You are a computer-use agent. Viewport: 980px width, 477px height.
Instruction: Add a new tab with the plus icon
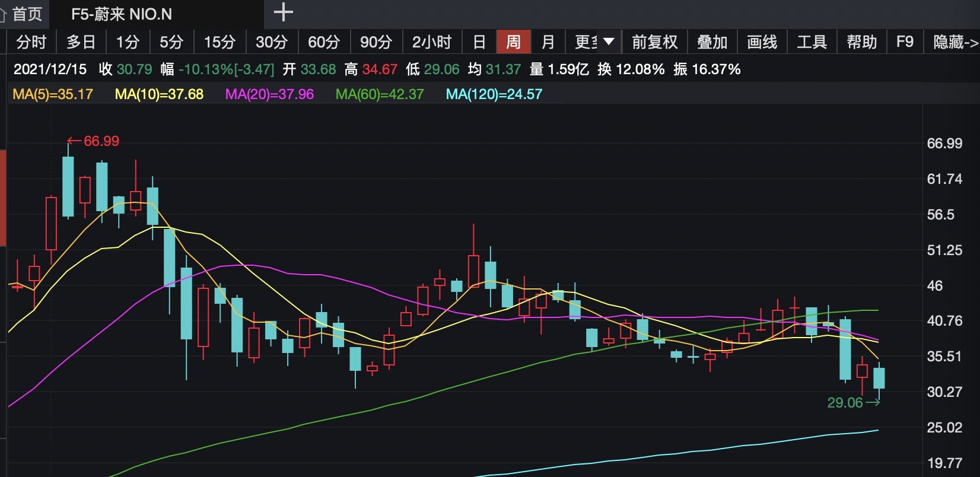click(x=284, y=12)
